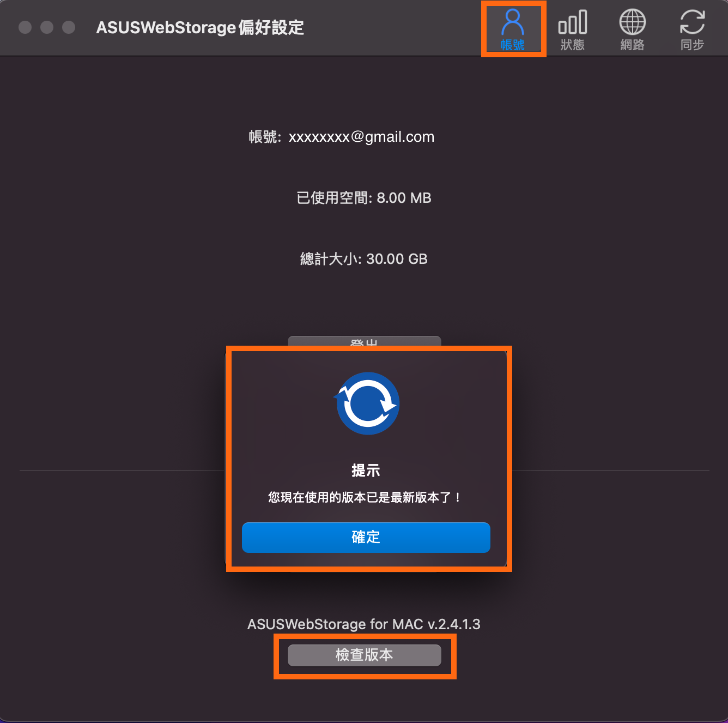Viewport: 728px width, 723px height.
Task: Click the 同步 text label under arrows icon
Action: [692, 45]
